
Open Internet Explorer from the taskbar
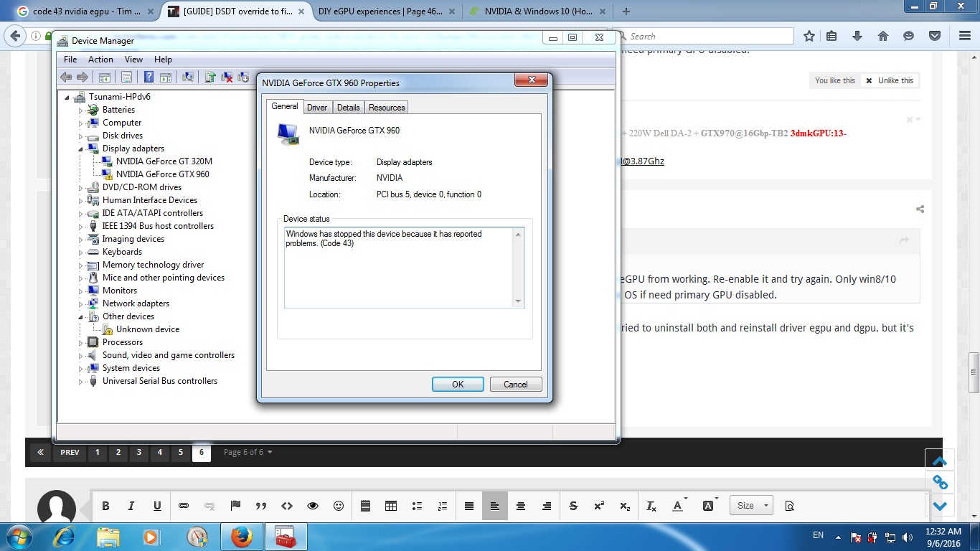(x=63, y=537)
